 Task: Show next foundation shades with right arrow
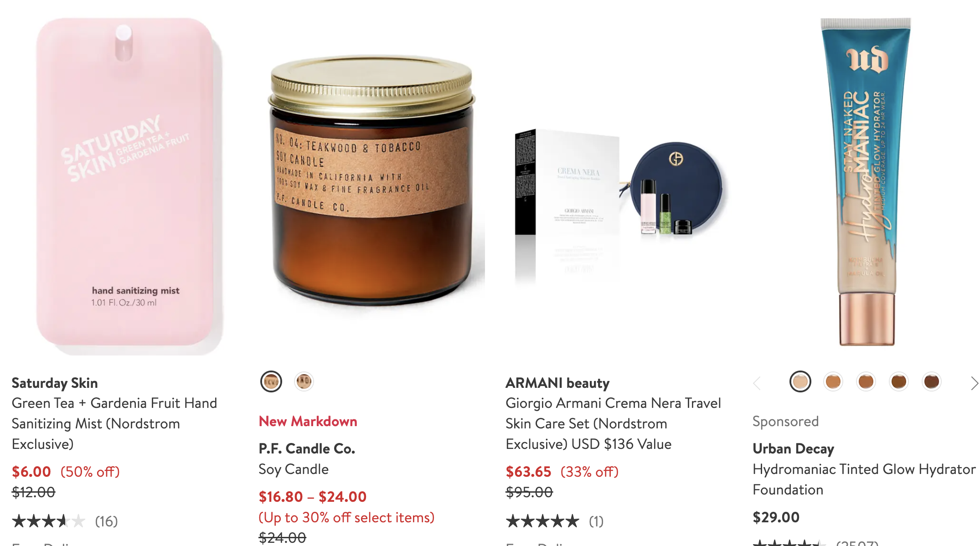[974, 383]
